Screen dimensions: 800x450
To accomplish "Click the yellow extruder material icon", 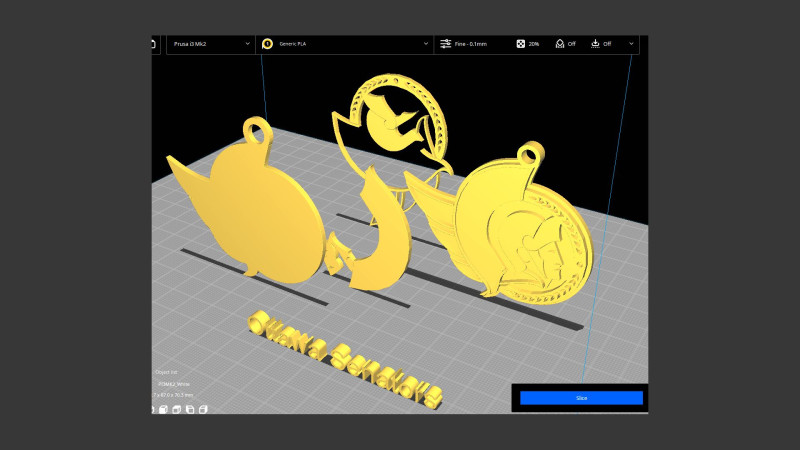I will (x=267, y=44).
